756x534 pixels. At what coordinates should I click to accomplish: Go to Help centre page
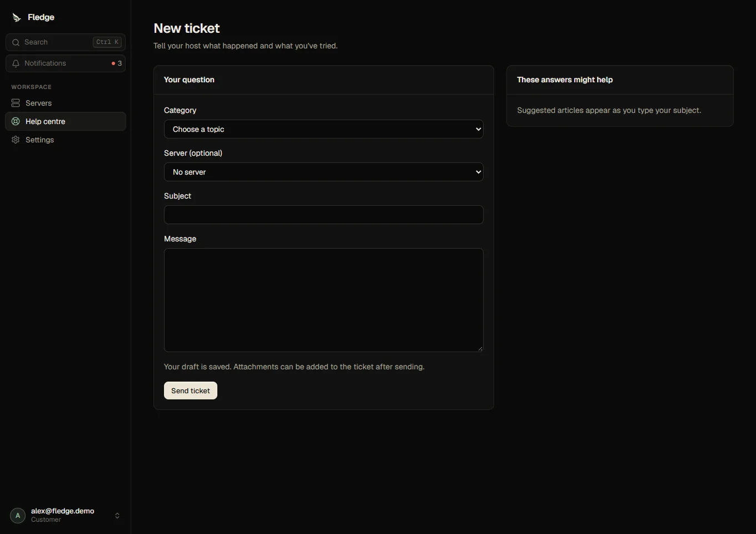[x=66, y=121]
